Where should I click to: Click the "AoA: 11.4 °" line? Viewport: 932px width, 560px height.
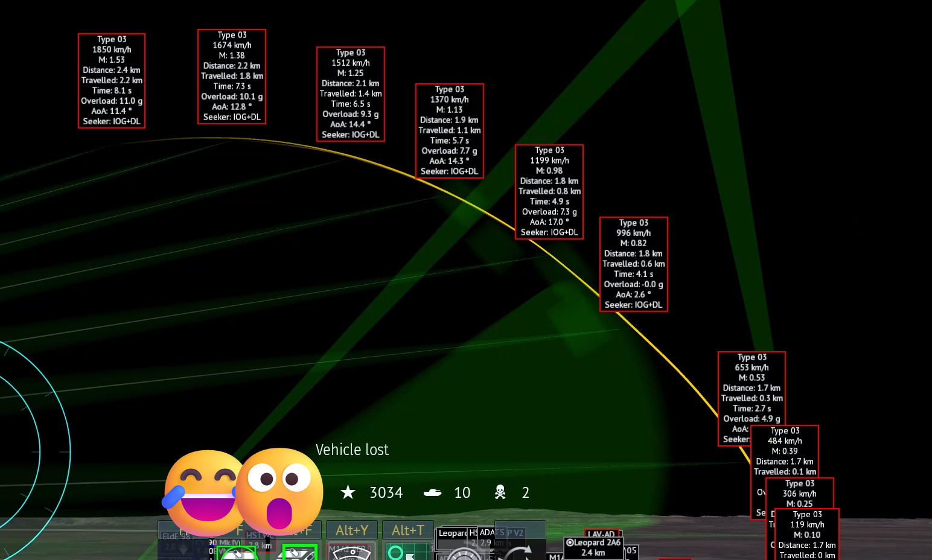[112, 111]
